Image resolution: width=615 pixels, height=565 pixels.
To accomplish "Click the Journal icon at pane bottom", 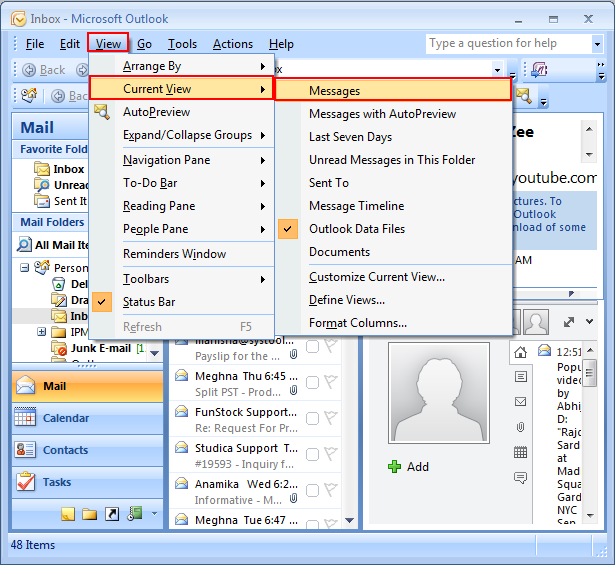I will pyautogui.click(x=135, y=513).
